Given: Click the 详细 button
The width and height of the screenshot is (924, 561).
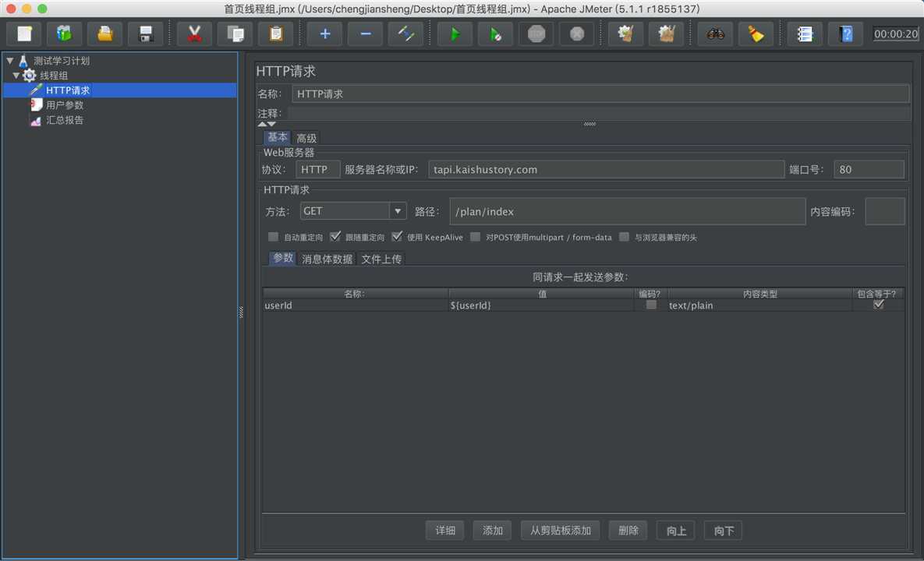Looking at the screenshot, I should click(x=445, y=531).
